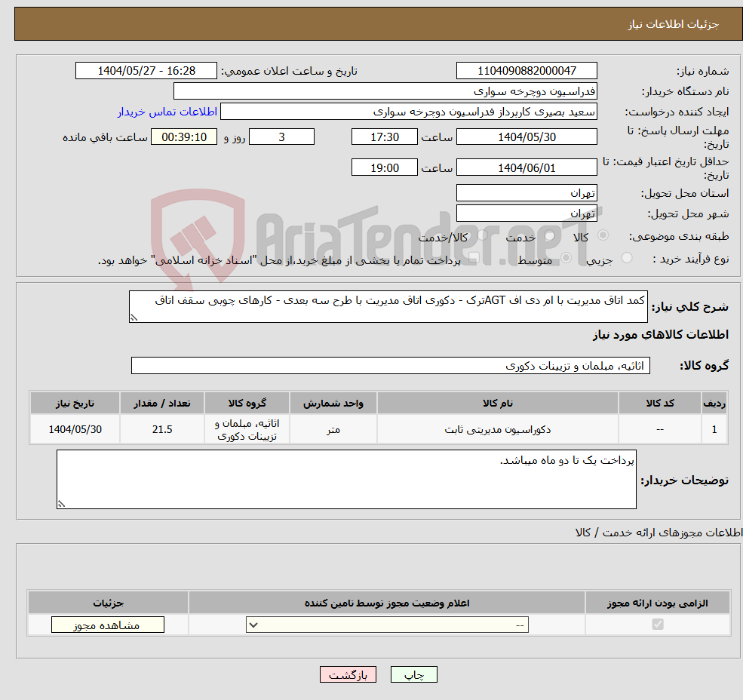Click the countdown timer showing 00:39:10
This screenshot has width=743, height=700.
tap(184, 137)
